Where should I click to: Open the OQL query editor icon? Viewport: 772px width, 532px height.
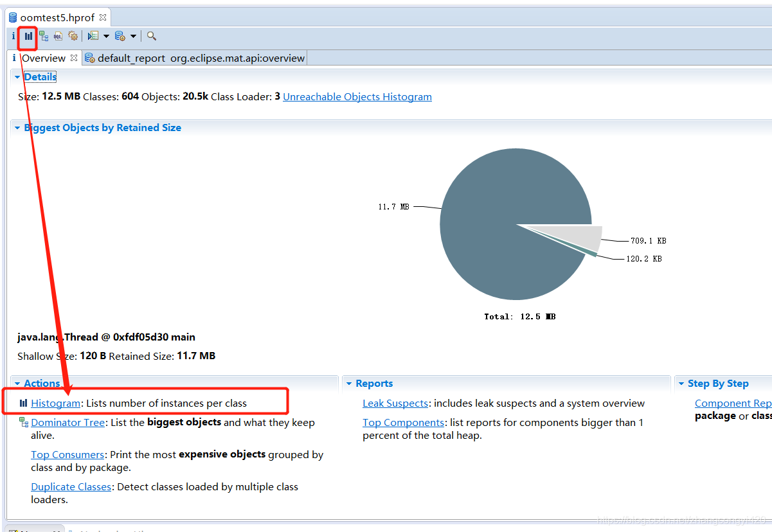click(58, 37)
